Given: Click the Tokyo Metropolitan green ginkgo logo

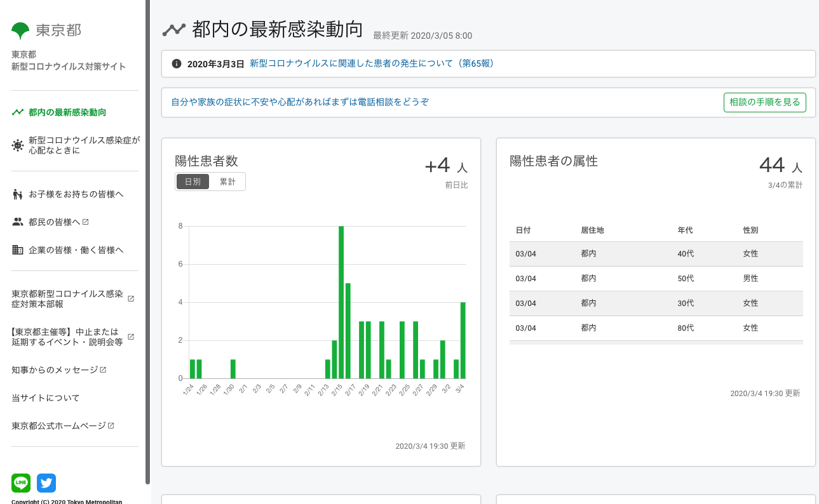Looking at the screenshot, I should click(20, 30).
